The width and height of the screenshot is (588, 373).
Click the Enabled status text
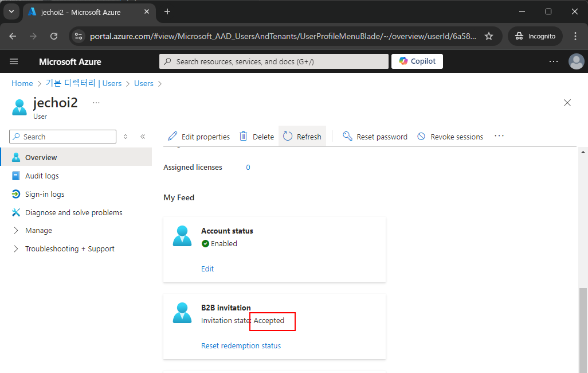[x=224, y=243]
